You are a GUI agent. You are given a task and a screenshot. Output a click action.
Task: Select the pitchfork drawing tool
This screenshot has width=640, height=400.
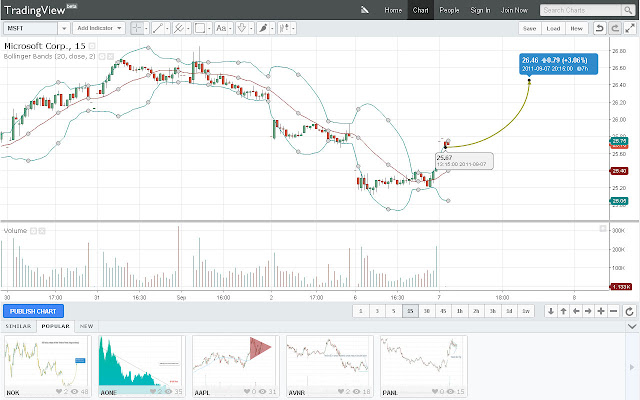[179, 28]
